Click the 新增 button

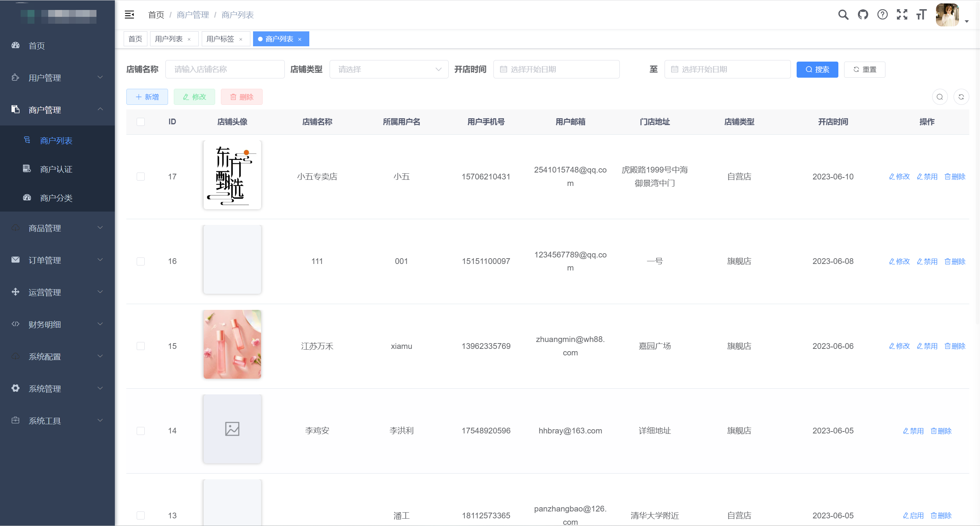147,97
